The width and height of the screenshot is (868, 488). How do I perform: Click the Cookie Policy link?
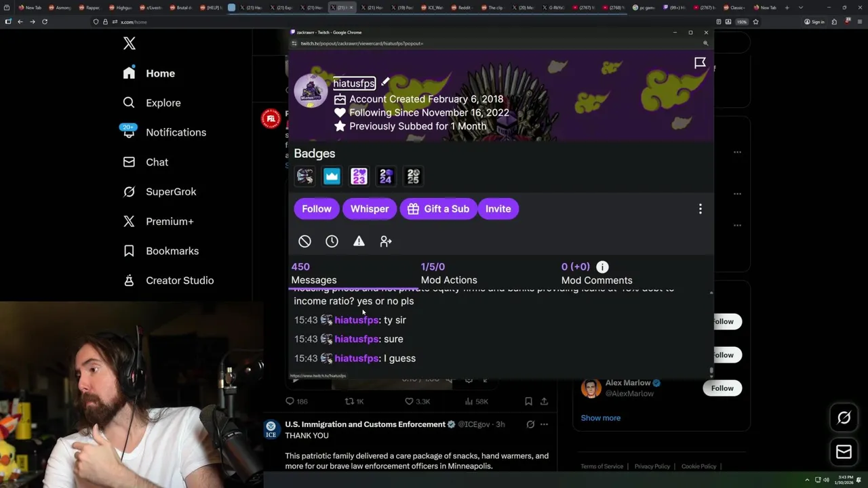coord(698,466)
